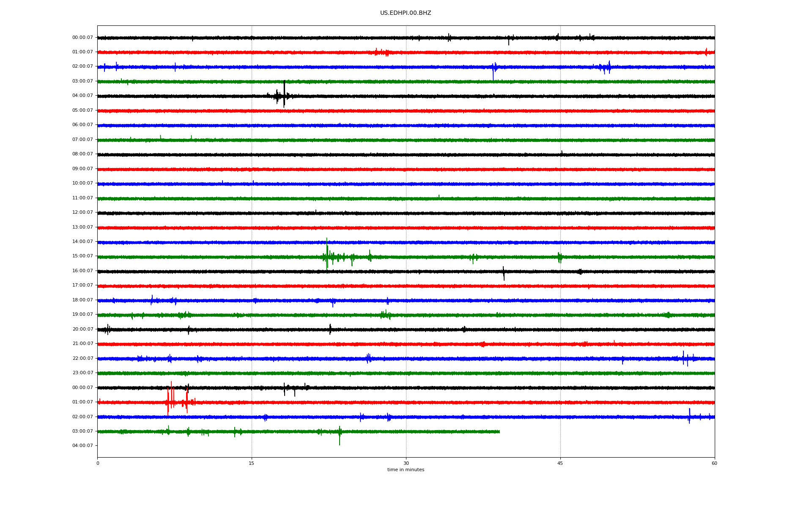Select the 08:00:07 row label

pos(82,154)
